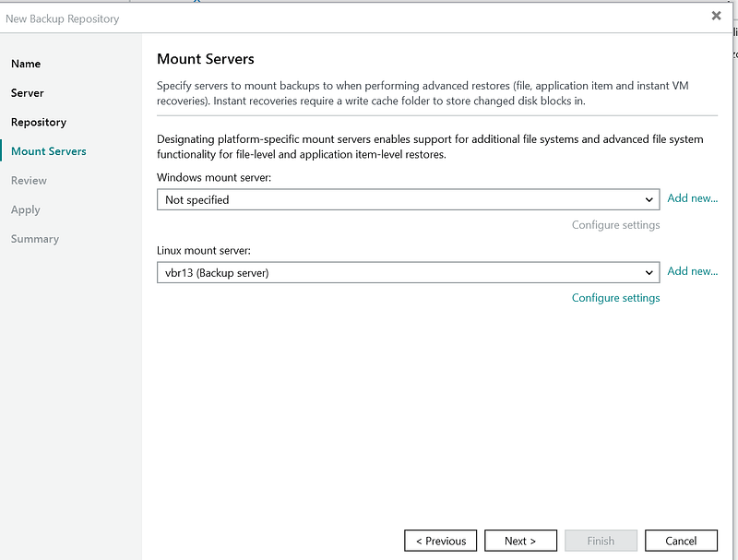Open the Windows mount server dropdown
This screenshot has width=738, height=560.
(408, 199)
